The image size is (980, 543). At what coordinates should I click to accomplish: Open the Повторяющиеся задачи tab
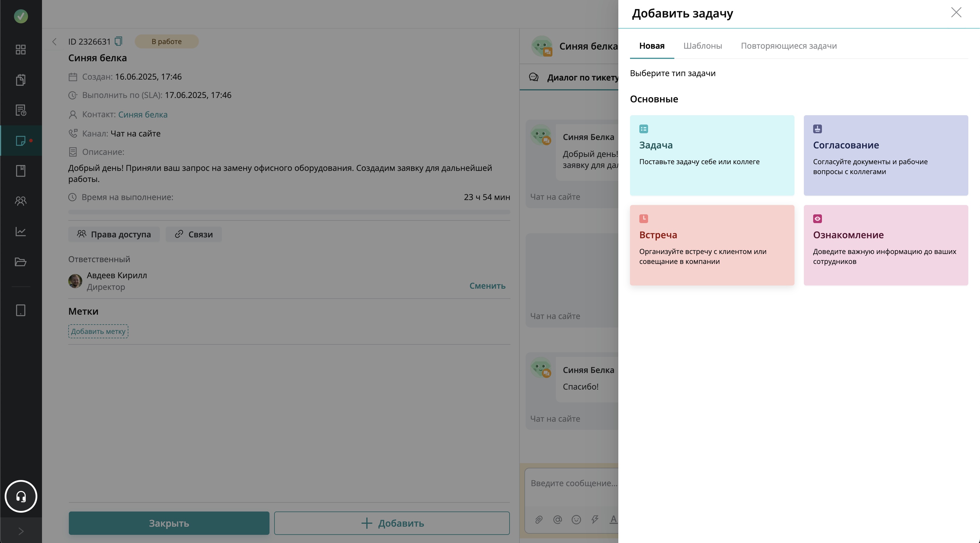(x=788, y=46)
